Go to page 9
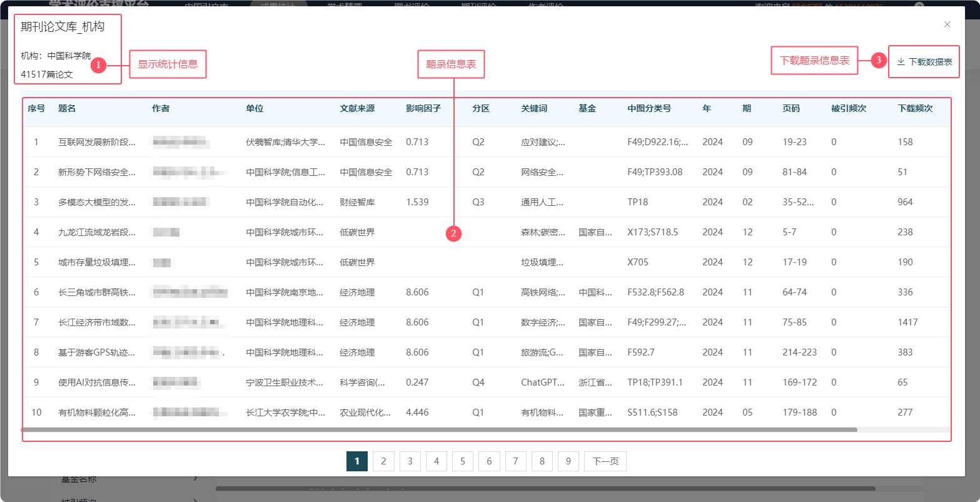Screen dimensions: 980x502 pyautogui.click(x=568, y=461)
